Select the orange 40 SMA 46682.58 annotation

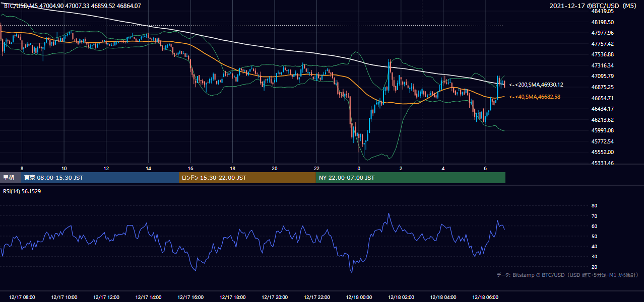point(535,97)
